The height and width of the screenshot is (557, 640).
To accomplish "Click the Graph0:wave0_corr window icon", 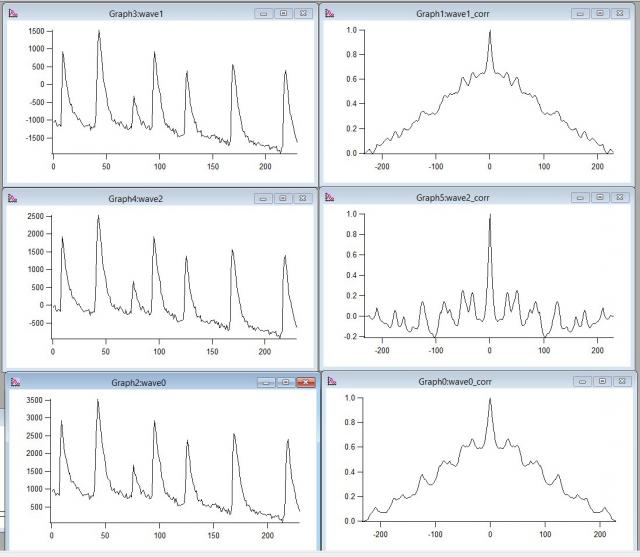I will click(x=329, y=381).
